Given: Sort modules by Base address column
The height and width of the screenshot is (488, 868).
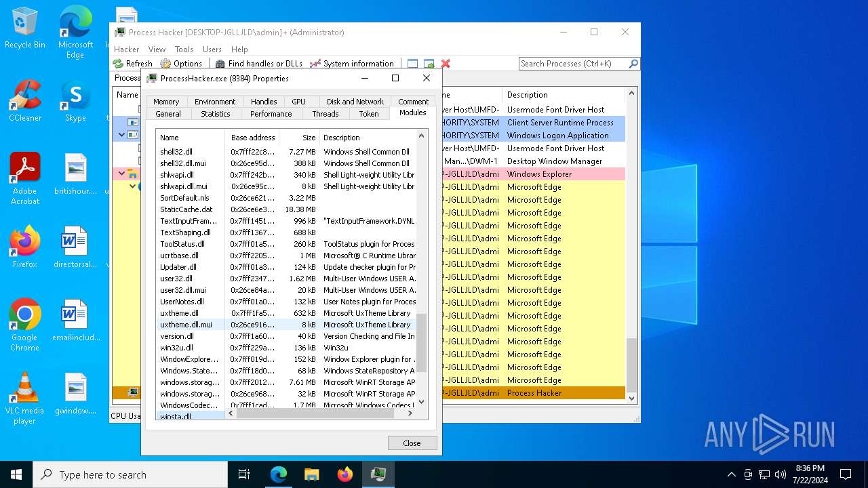Looking at the screenshot, I should click(x=252, y=138).
